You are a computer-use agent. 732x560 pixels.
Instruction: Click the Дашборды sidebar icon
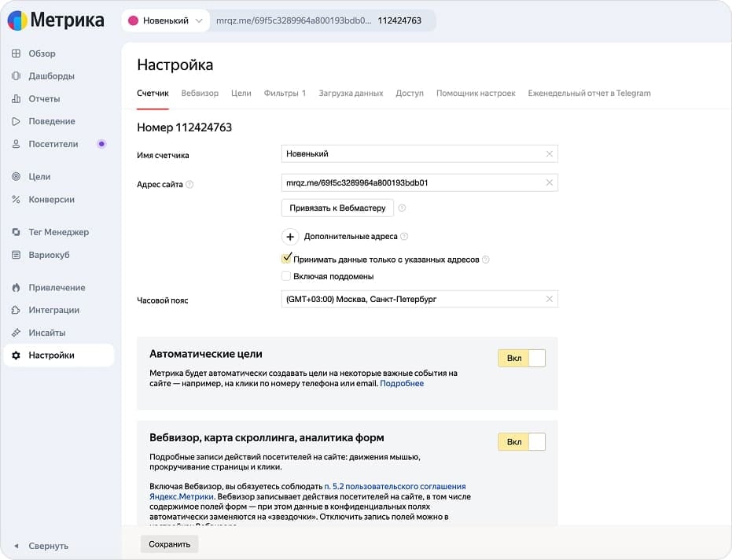tap(16, 76)
